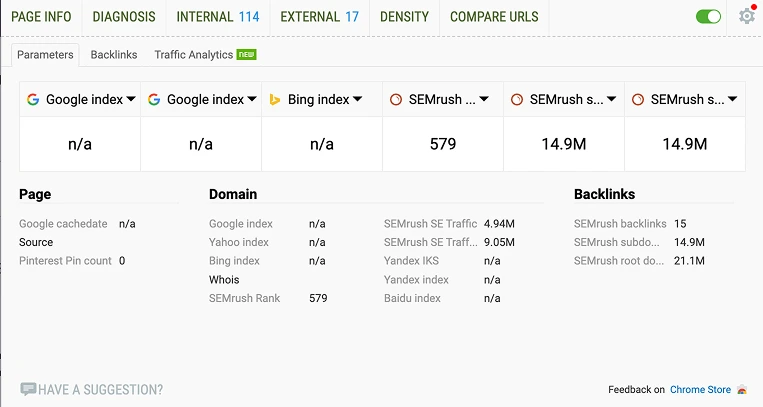Click the Source link under Page
763x407 pixels.
point(36,242)
